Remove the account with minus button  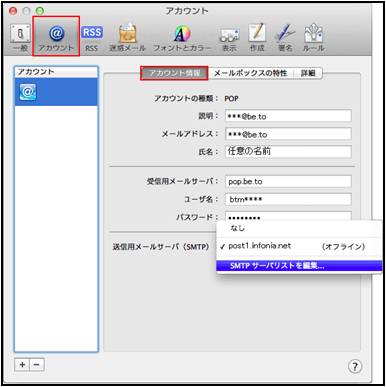click(37, 365)
